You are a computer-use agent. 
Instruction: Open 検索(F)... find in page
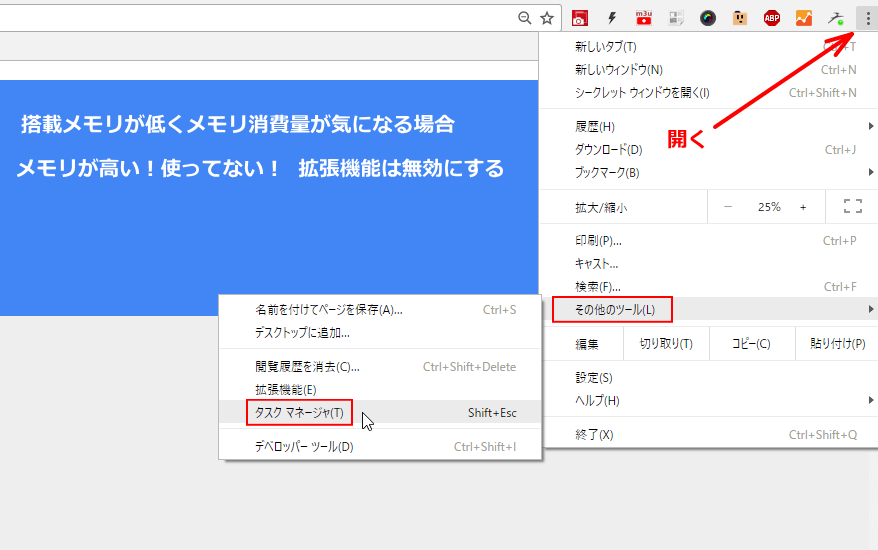(708, 287)
